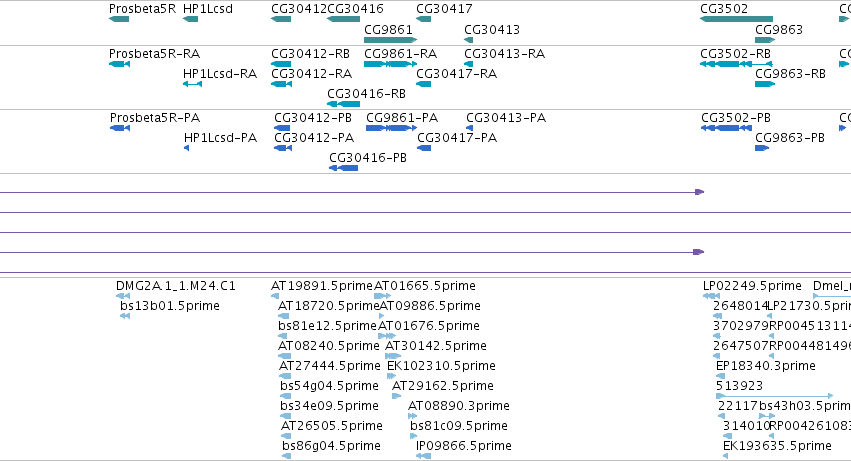Select EST AT26505.5prime
851x461 pixels.
[332, 426]
